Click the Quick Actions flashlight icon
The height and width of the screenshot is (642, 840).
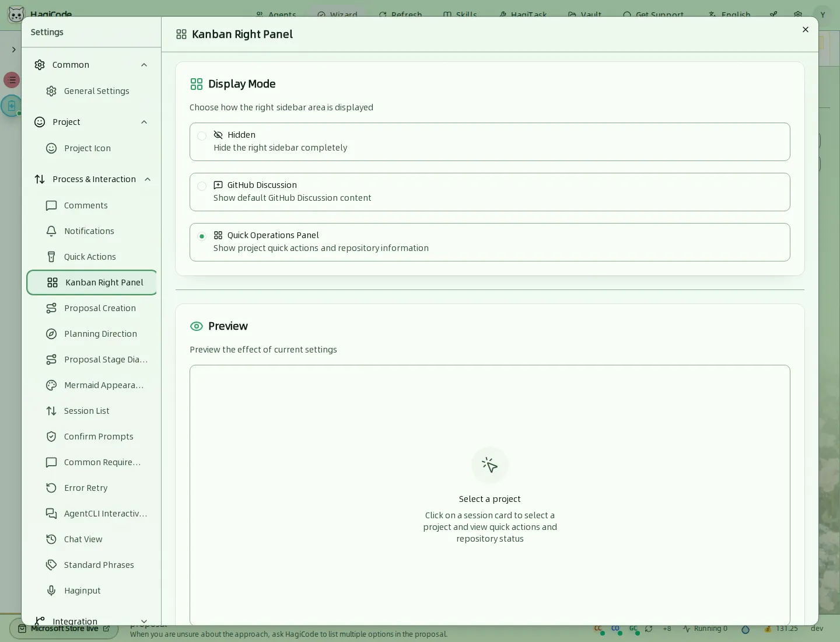pos(51,257)
